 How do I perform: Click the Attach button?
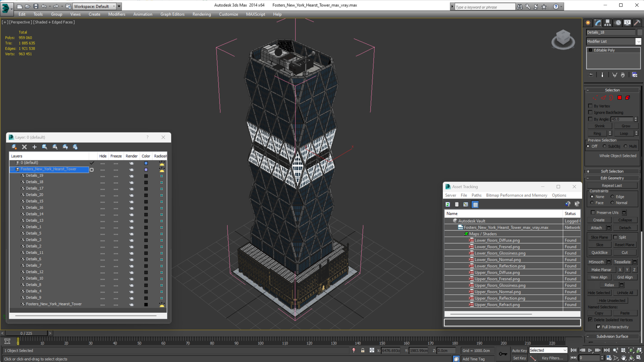click(596, 228)
